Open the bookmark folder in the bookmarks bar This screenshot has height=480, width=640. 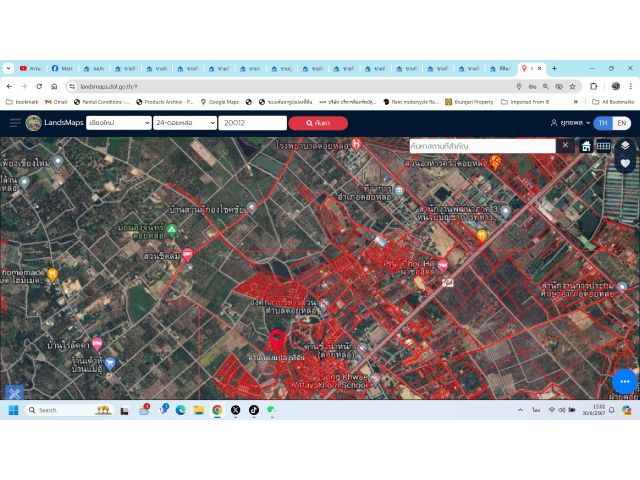click(22, 102)
